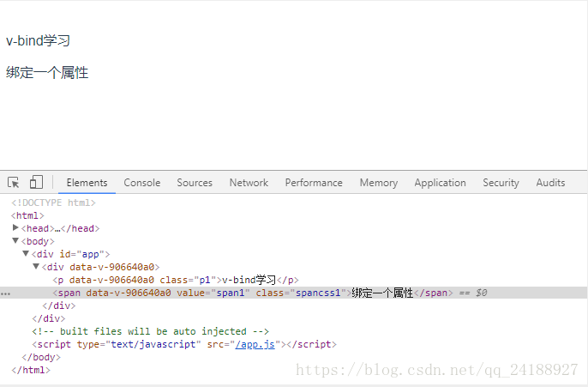Toggle the device toolbar icon
The height and width of the screenshot is (387, 588).
[x=36, y=183]
